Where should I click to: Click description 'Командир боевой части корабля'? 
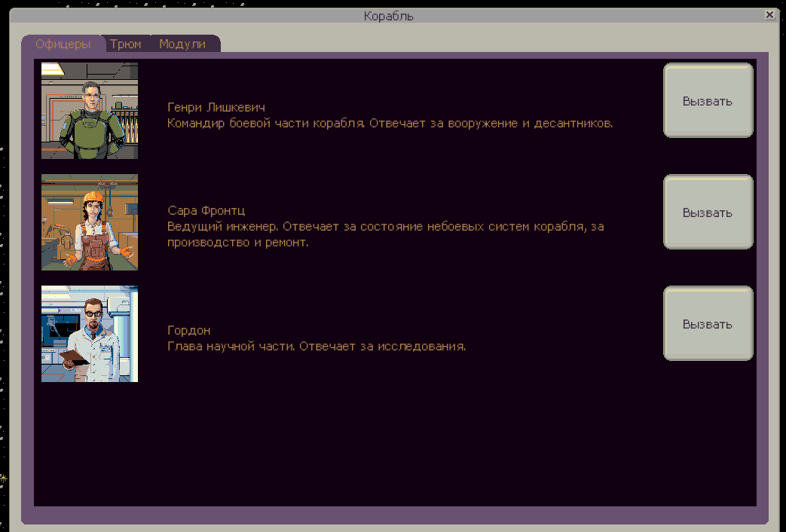point(266,124)
